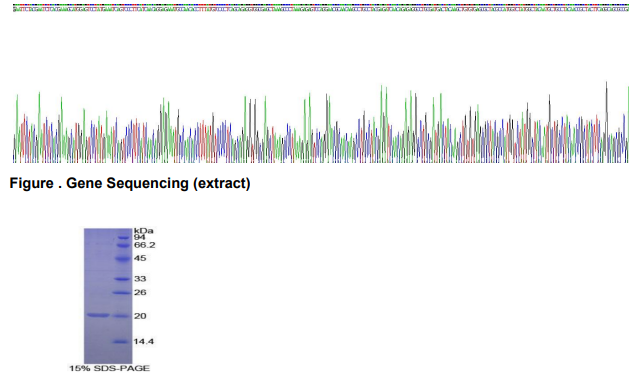The width and height of the screenshot is (638, 385).
Task: Click the 'Figure . Gene Sequencing (extract)' caption
Action: (130, 184)
